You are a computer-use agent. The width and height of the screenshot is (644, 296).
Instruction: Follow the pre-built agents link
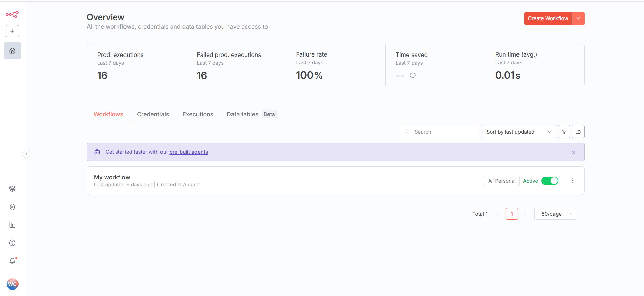point(188,152)
